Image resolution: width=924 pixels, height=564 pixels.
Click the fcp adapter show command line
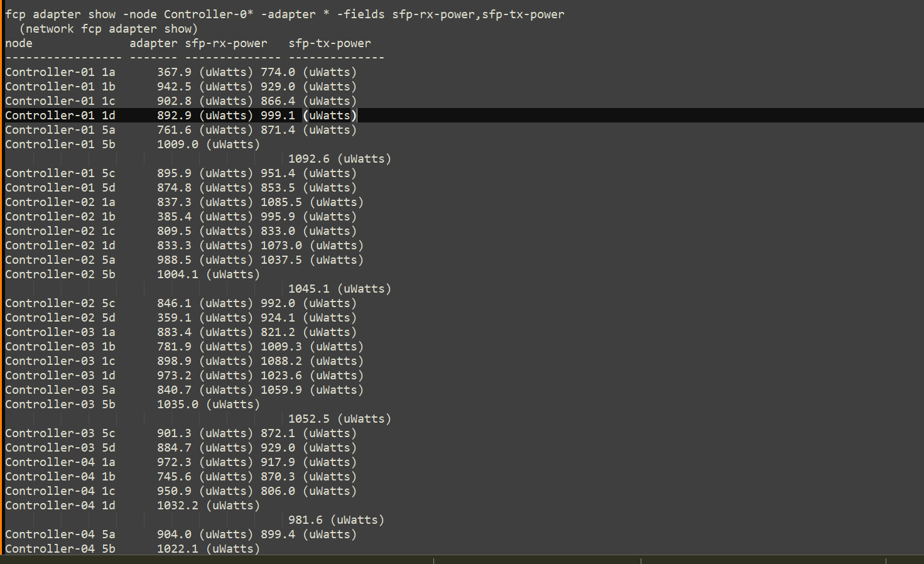coord(285,14)
